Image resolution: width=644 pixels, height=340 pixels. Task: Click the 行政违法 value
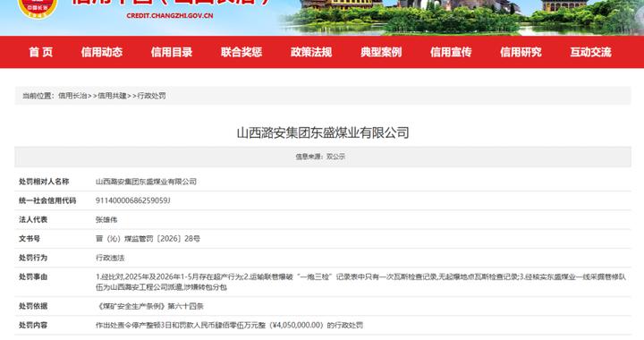click(x=110, y=258)
